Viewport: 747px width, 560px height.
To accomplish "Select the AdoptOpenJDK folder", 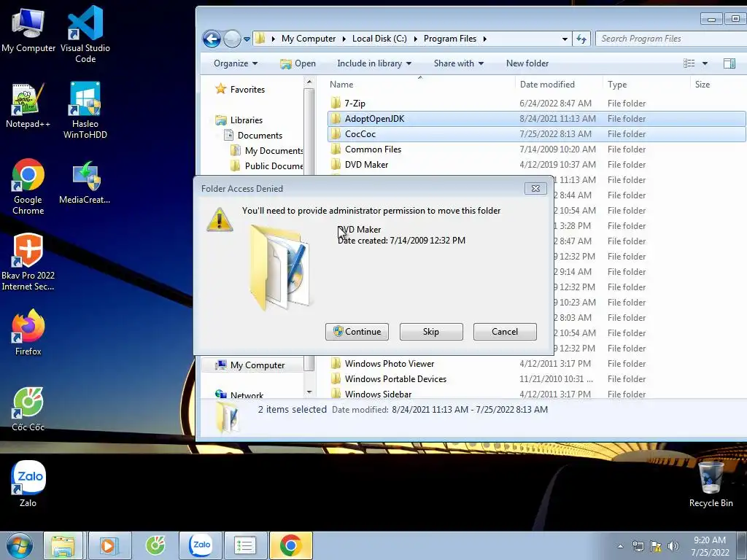I will tap(537, 119).
